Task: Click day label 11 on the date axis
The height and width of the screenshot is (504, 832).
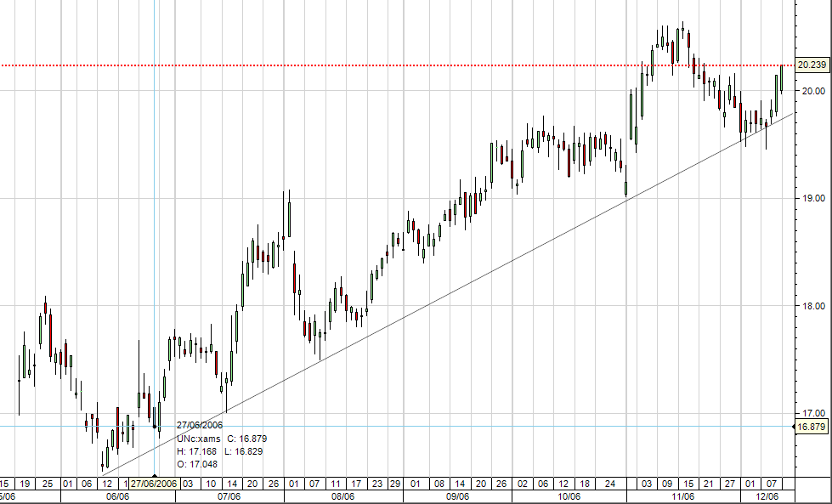Action: click(336, 484)
